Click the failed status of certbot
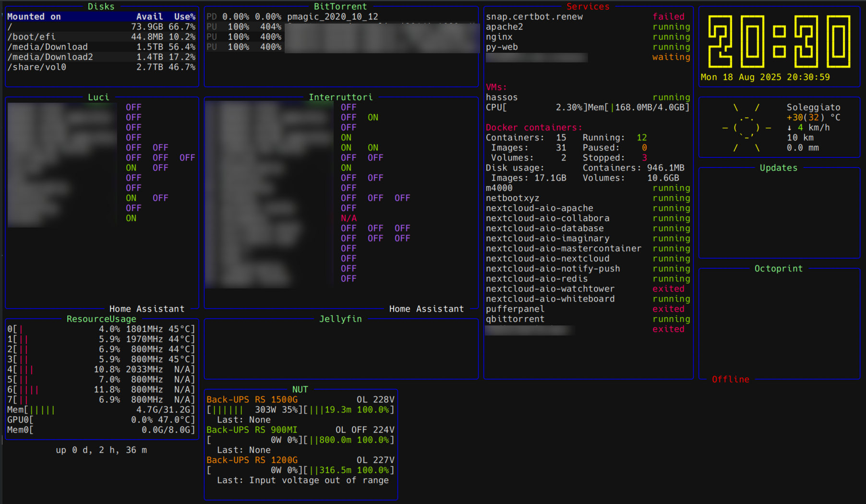This screenshot has width=866, height=504. [x=668, y=17]
